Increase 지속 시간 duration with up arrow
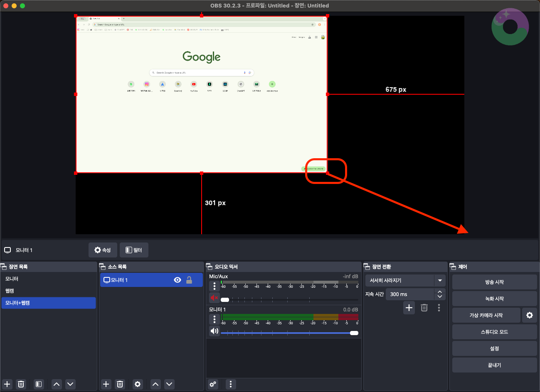This screenshot has width=540, height=392. coord(440,292)
